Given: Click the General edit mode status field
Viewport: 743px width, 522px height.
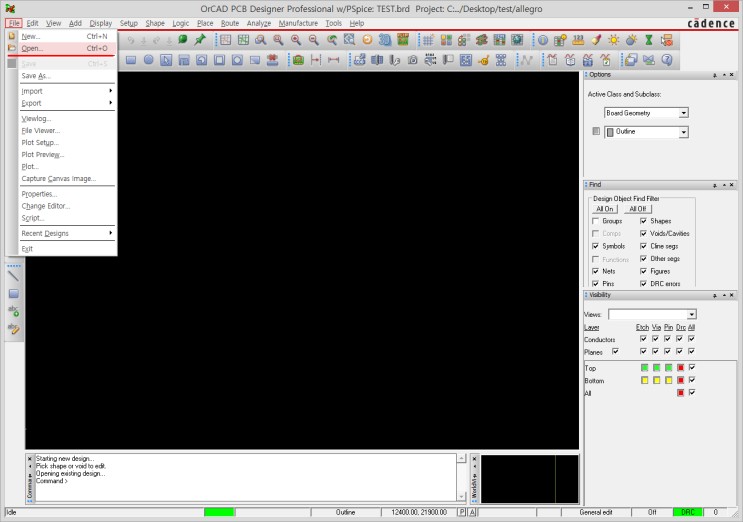Looking at the screenshot, I should (596, 512).
